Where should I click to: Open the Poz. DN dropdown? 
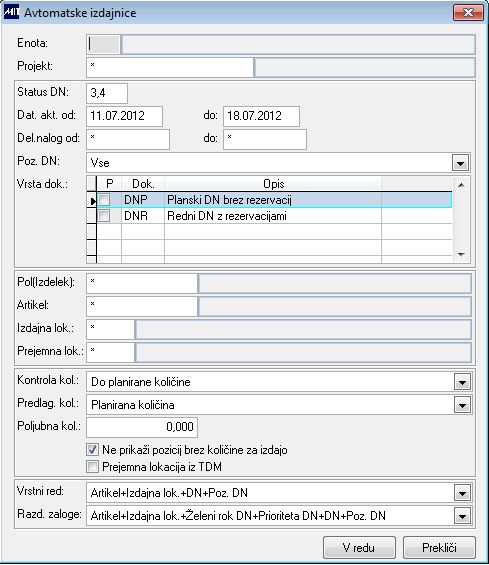[460, 163]
